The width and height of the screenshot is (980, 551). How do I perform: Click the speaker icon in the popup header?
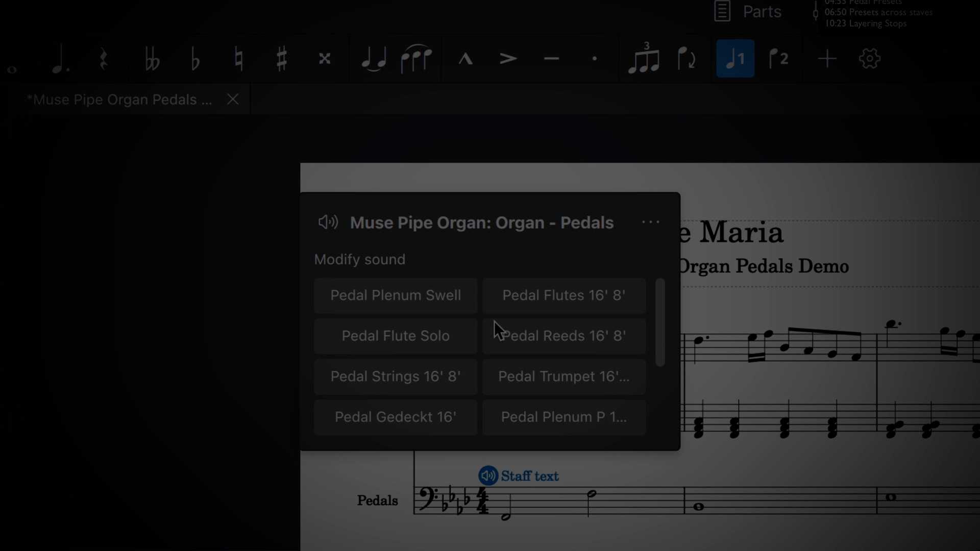click(x=328, y=222)
